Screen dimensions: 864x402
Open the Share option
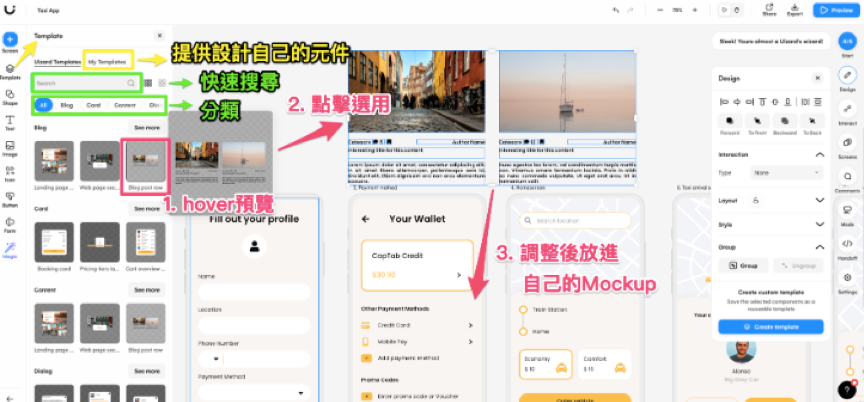pos(769,10)
